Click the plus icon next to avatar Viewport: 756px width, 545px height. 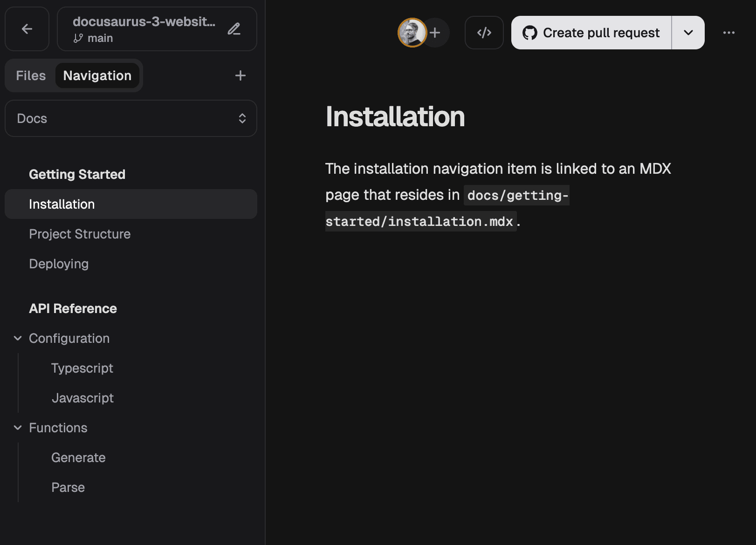[435, 33]
